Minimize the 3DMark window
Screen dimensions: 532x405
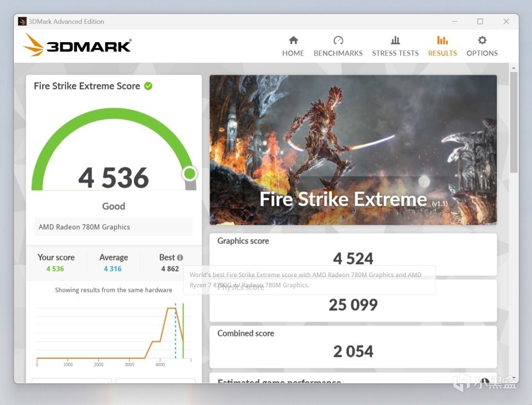(x=454, y=22)
